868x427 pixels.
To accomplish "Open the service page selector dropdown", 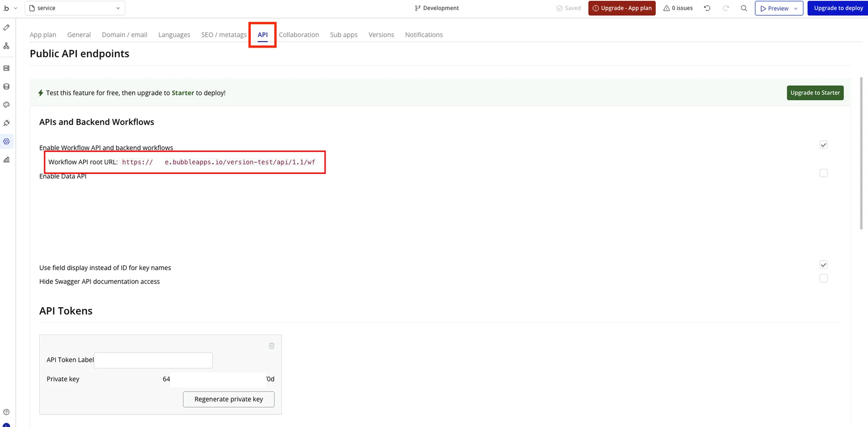I will 75,8.
